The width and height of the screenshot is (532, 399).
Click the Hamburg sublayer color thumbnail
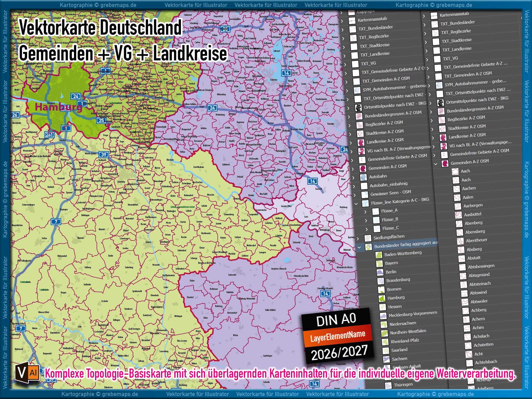tap(382, 298)
